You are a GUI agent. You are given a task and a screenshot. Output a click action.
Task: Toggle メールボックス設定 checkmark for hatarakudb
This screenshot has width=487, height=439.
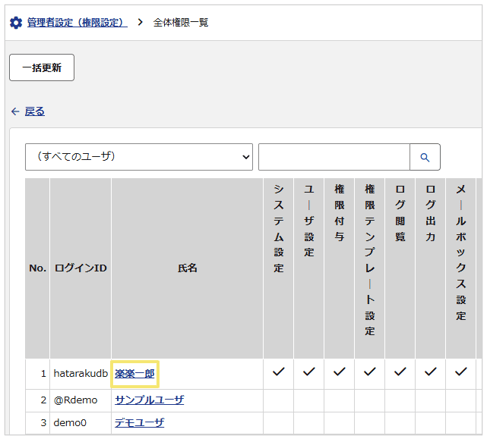tap(461, 372)
